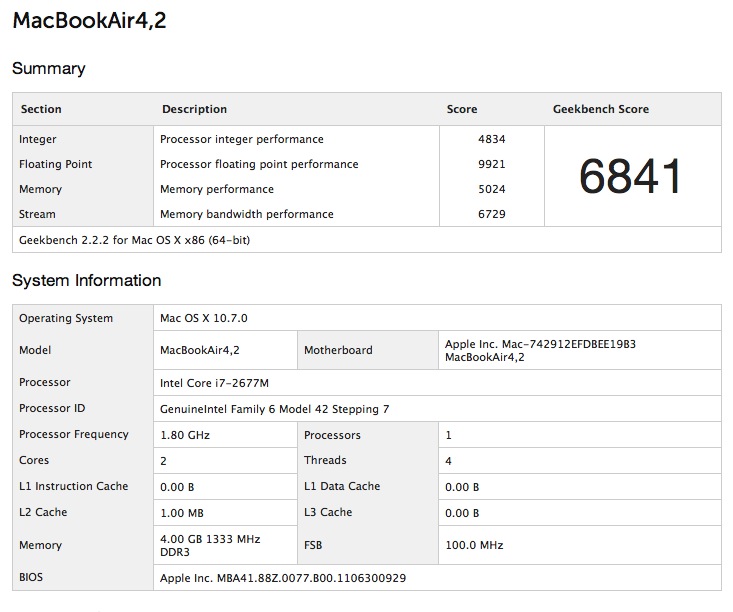Click the L1 Data Cache label
The height and width of the screenshot is (612, 733).
pos(342,486)
